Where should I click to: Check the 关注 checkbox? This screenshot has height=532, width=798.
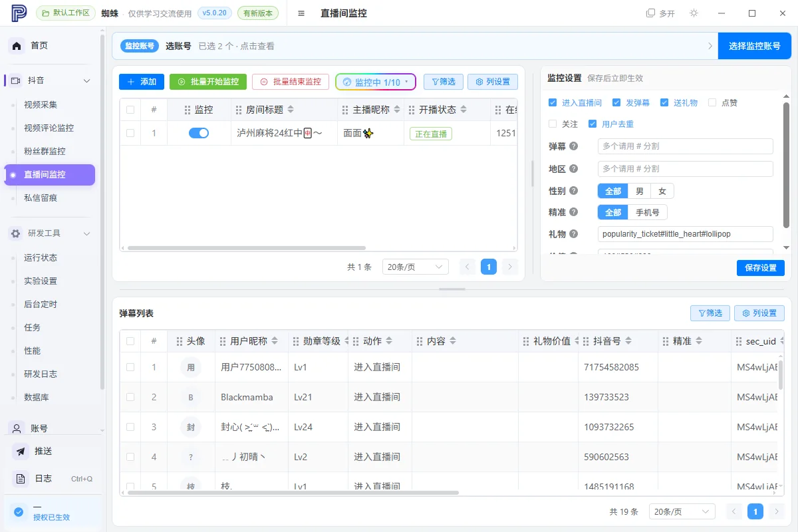point(553,124)
